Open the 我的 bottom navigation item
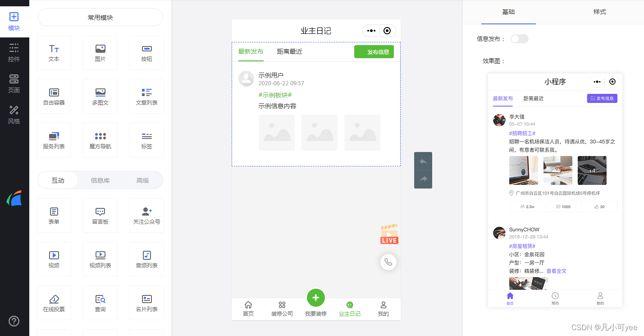644x336 pixels. click(x=384, y=309)
